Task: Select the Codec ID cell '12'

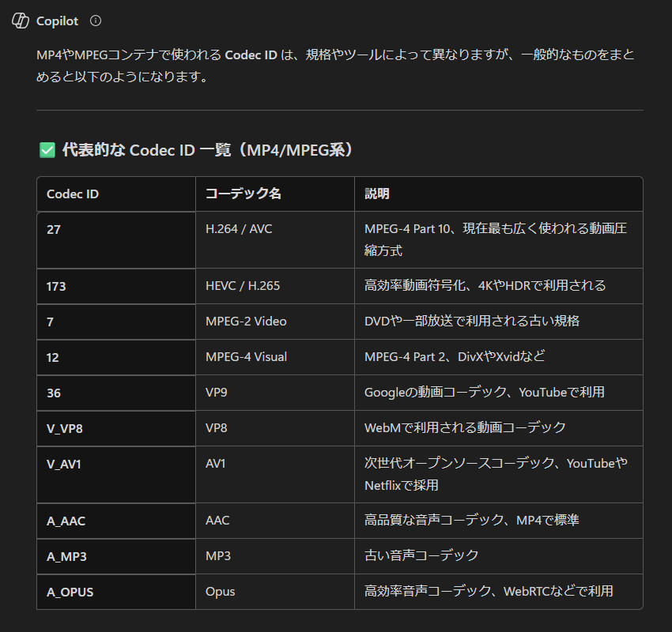Action: click(116, 357)
